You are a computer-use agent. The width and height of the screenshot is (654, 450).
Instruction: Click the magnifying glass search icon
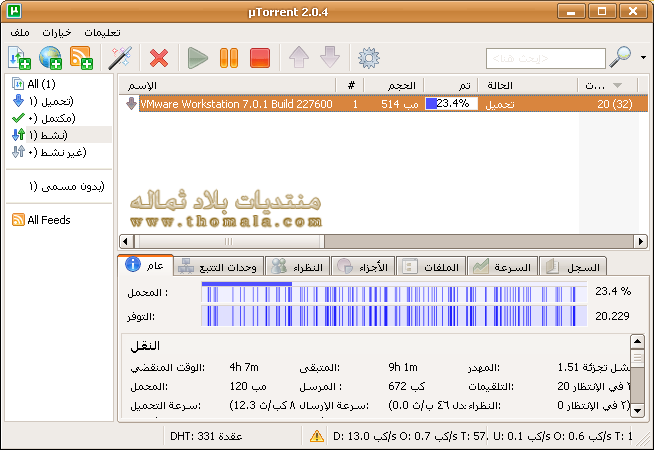click(x=620, y=57)
